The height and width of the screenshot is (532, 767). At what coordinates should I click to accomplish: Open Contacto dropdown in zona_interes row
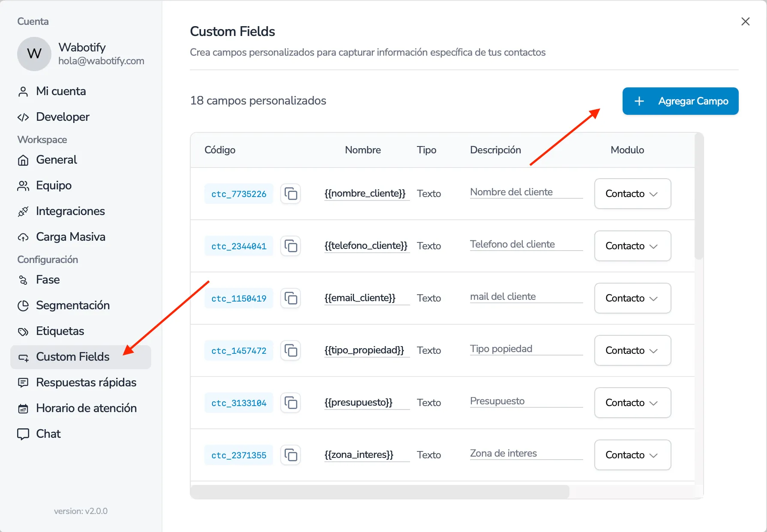[632, 455]
